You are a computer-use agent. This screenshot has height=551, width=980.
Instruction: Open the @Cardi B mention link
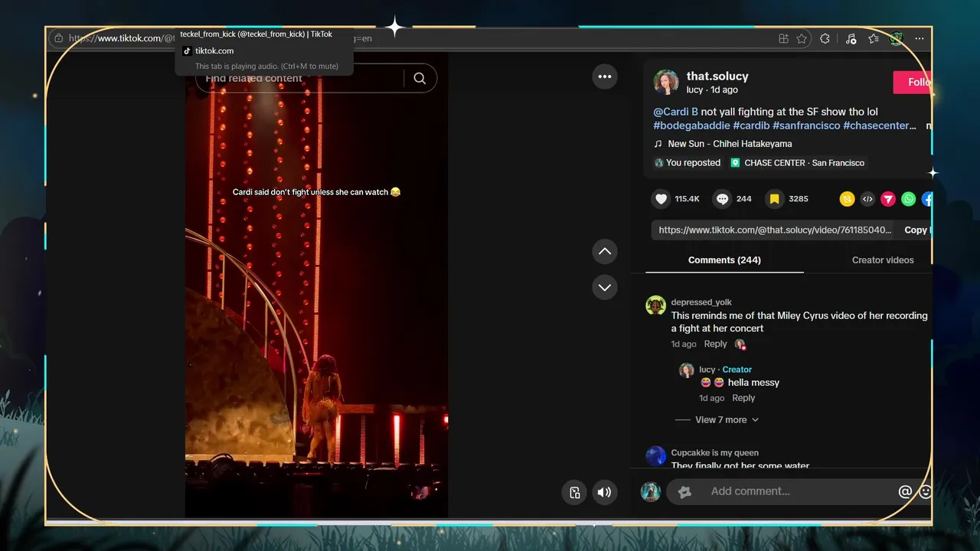pos(675,112)
